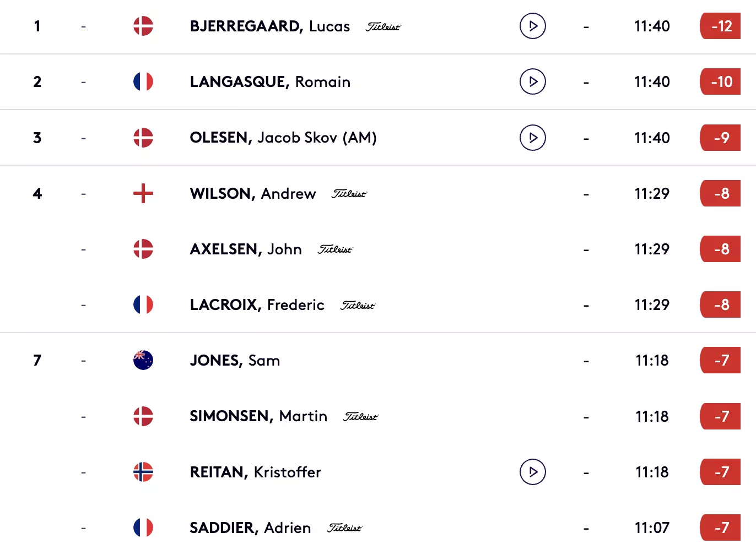Click the -10 score badge for Langasque
The height and width of the screenshot is (555, 756).
(721, 81)
